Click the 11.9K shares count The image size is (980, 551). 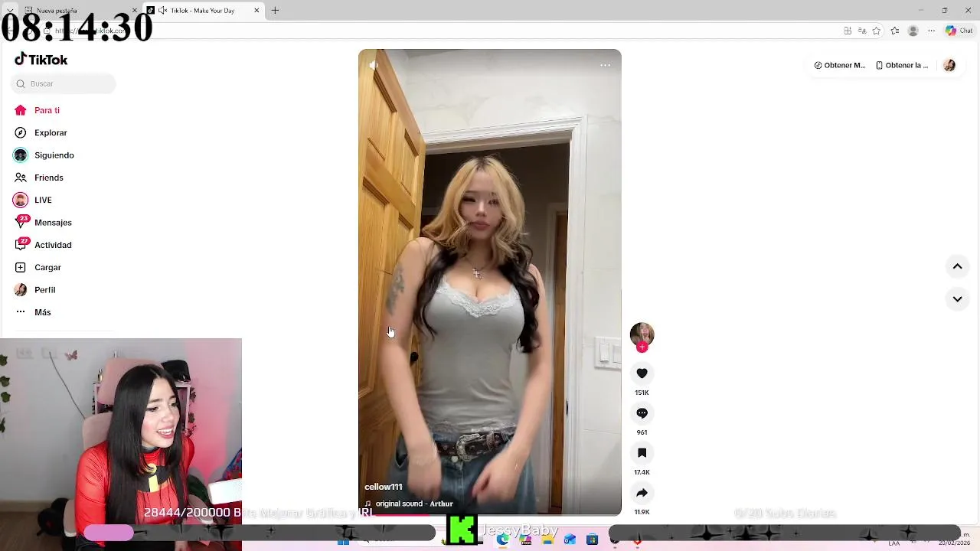642,512
